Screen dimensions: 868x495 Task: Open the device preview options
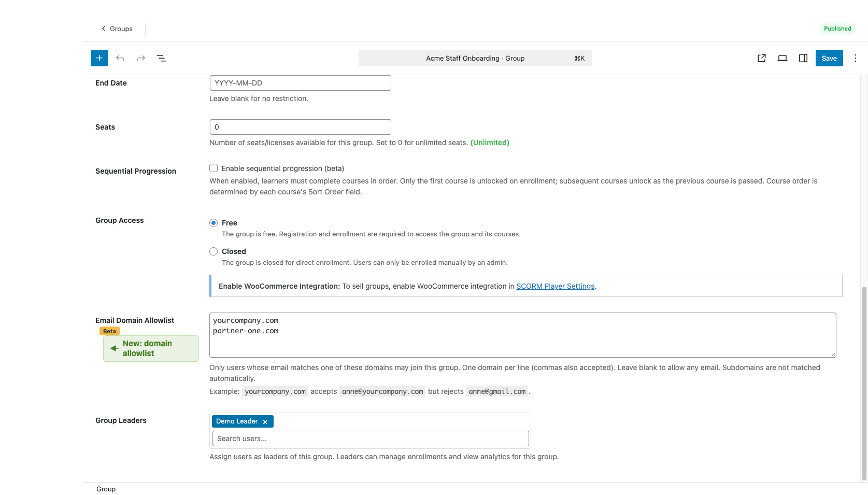[x=782, y=58]
